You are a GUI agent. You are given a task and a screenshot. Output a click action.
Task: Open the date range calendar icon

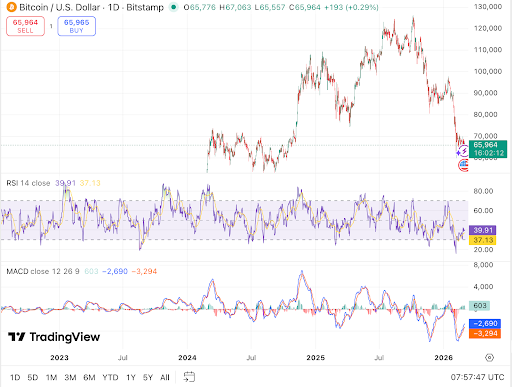click(189, 377)
